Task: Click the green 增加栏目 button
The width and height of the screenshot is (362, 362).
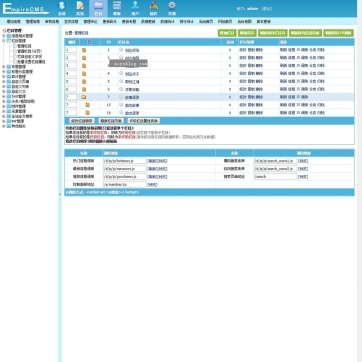Action: [x=227, y=33]
